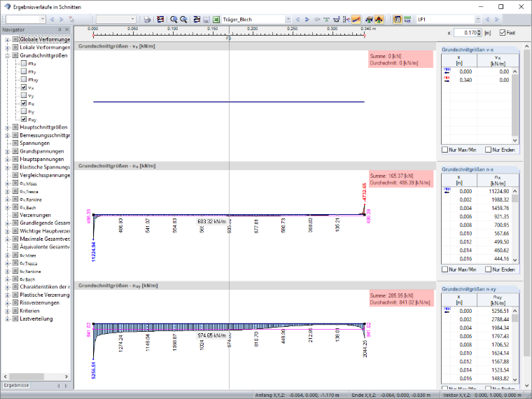Toggle the highlighted orange diagram smoothing icon
The image size is (532, 399).
[356, 20]
